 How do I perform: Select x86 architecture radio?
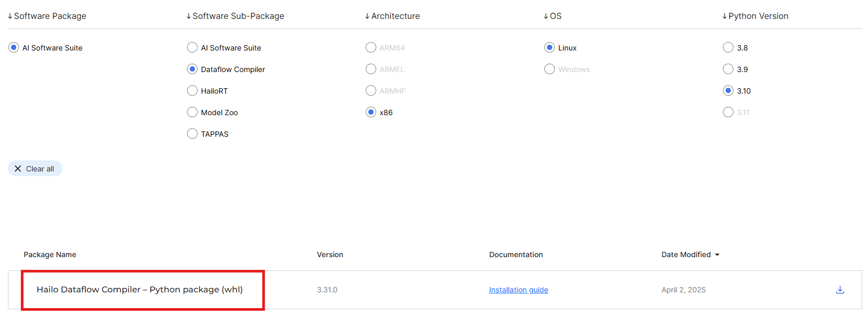click(371, 113)
